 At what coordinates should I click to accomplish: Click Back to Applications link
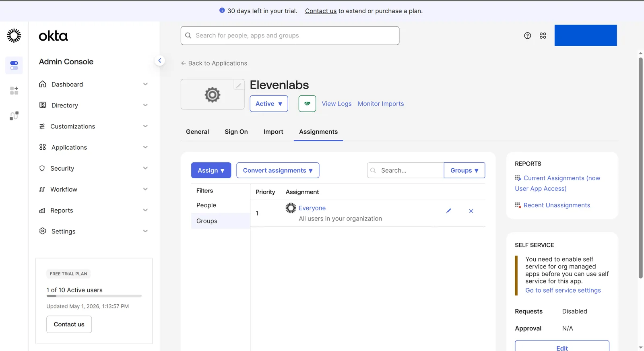[x=214, y=63]
